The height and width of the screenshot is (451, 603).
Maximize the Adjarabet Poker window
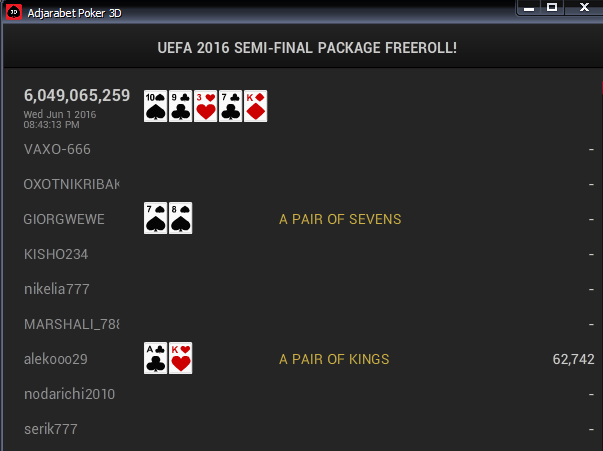pos(552,7)
